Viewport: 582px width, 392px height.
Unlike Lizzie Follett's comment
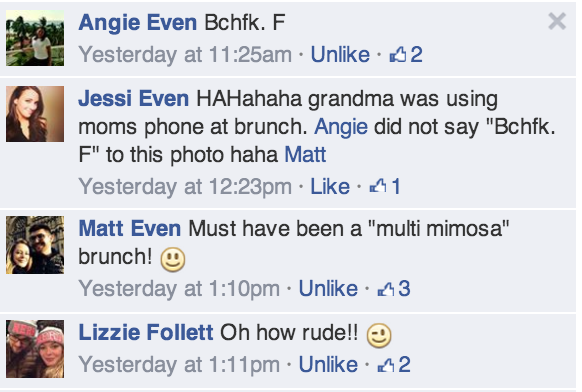[328, 364]
